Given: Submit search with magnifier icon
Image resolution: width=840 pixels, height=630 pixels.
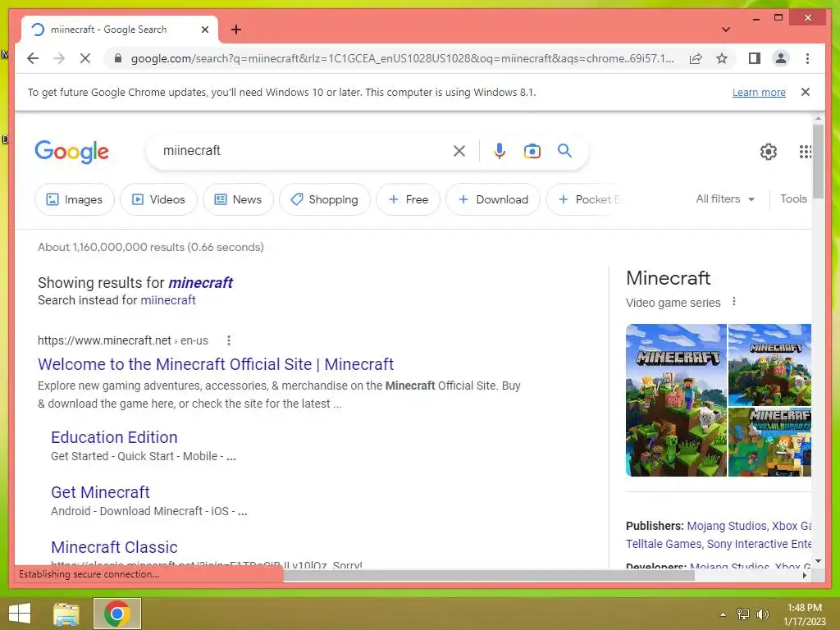Looking at the screenshot, I should point(564,151).
